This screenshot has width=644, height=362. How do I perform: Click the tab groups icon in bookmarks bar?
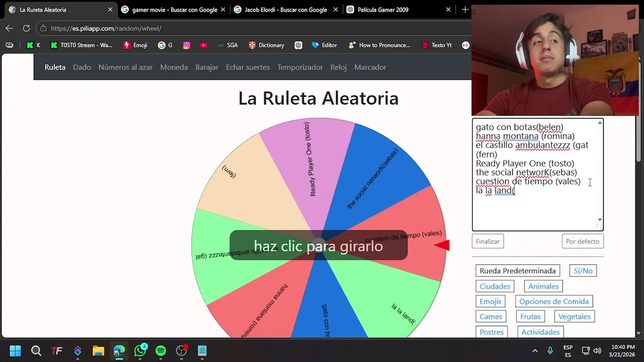(x=9, y=45)
